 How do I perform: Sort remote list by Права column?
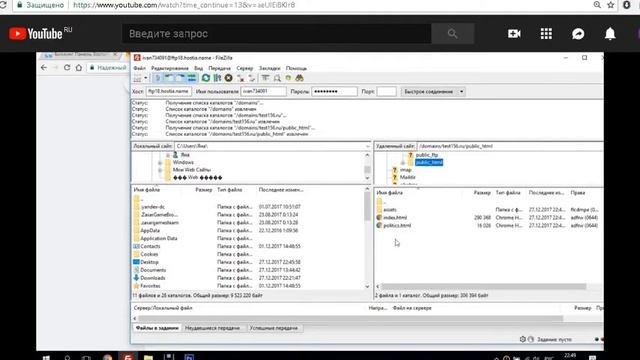(x=578, y=193)
